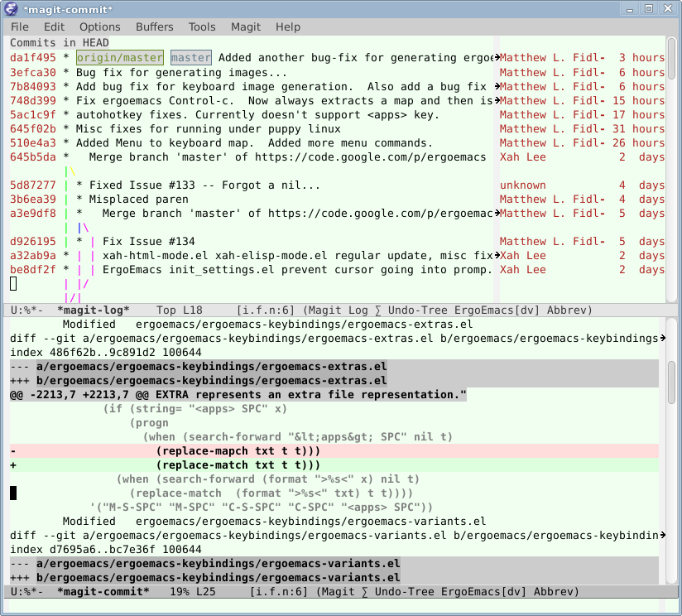Image resolution: width=682 pixels, height=616 pixels.
Task: Click the 'Modified ergoemacs-extras.el' section heading
Action: (x=267, y=325)
